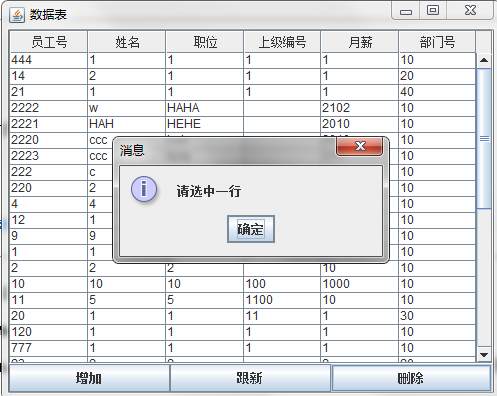The height and width of the screenshot is (396, 497).
Task: Click the information icon in the dialog
Action: coord(144,189)
